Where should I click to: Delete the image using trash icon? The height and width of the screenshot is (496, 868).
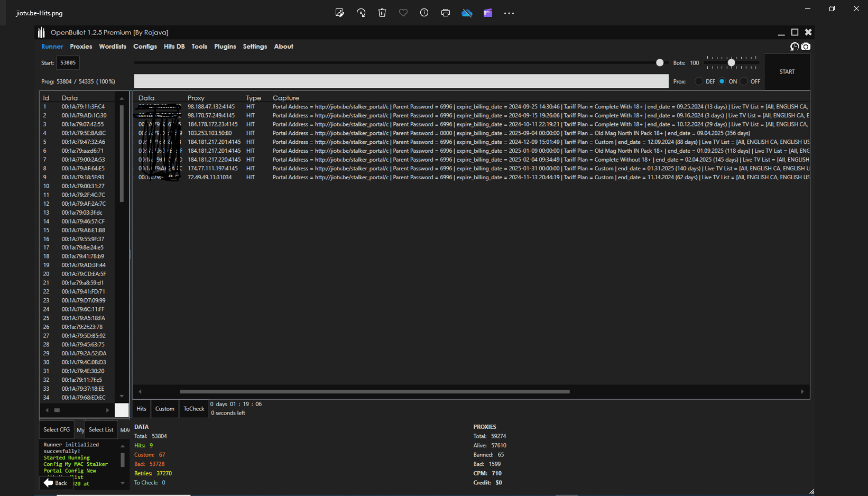pyautogui.click(x=382, y=13)
